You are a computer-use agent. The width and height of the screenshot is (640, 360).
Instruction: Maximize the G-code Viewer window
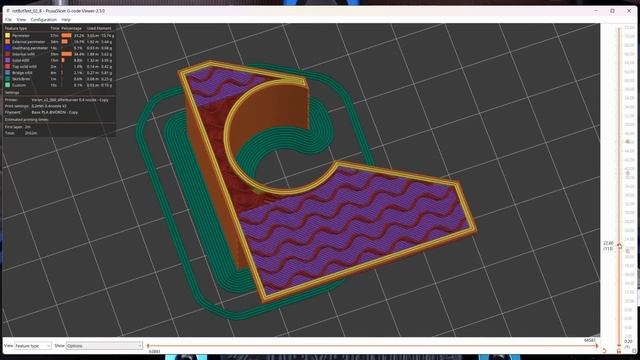pyautogui.click(x=612, y=11)
